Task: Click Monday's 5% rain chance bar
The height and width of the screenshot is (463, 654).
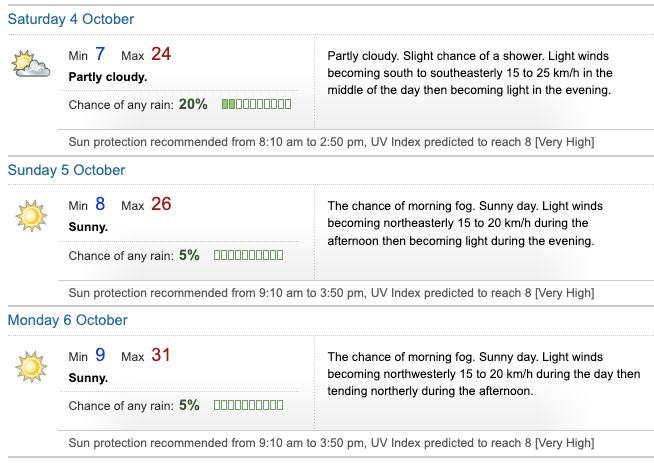Action: 248,405
